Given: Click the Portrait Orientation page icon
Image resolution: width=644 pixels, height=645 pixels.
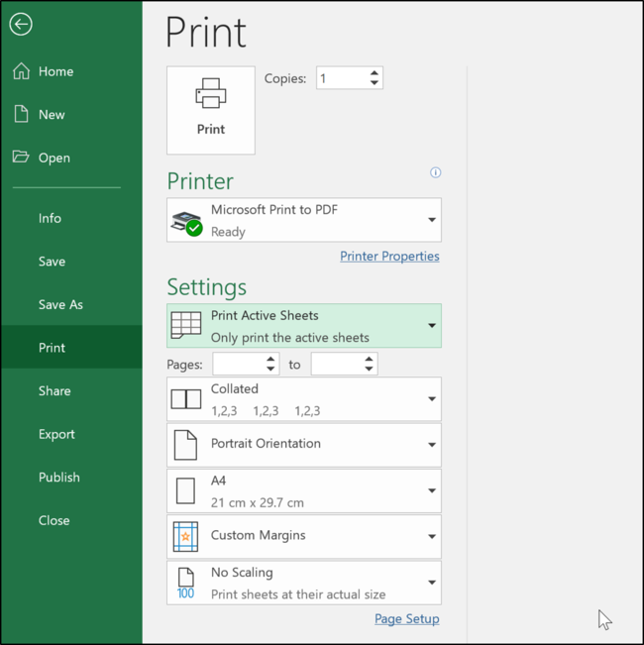Looking at the screenshot, I should (x=185, y=445).
